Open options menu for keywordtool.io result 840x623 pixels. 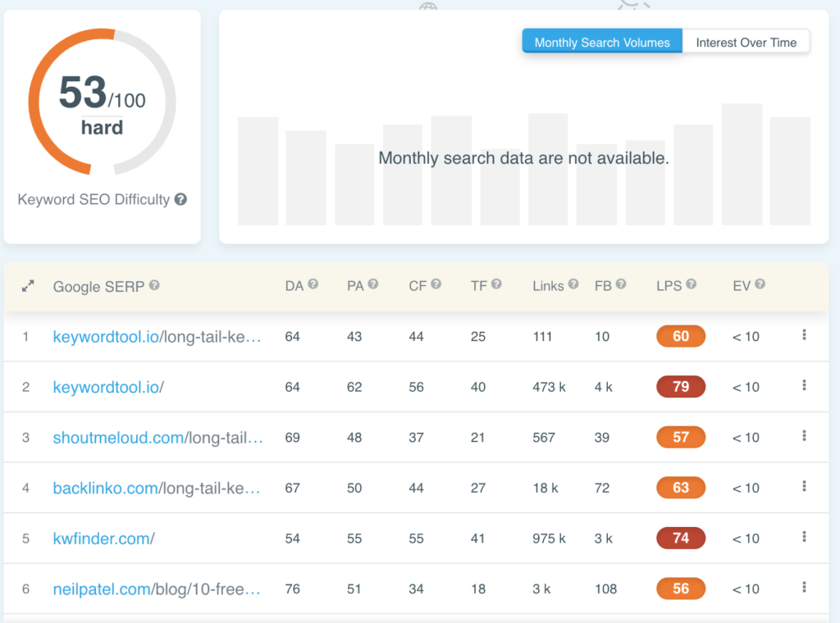tap(804, 386)
